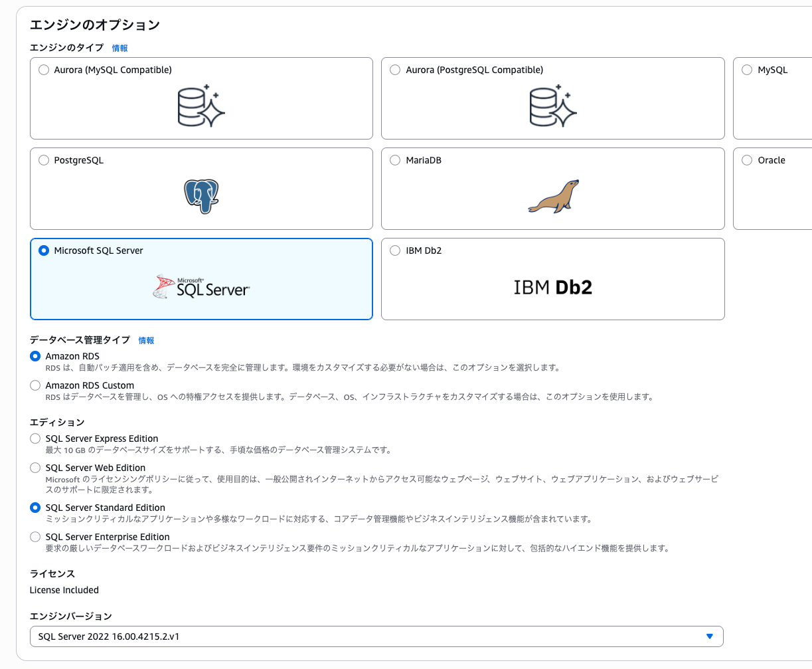Screen dimensions: 812x669
Task: Click the エンジンのオプション heading
Action: [95, 25]
